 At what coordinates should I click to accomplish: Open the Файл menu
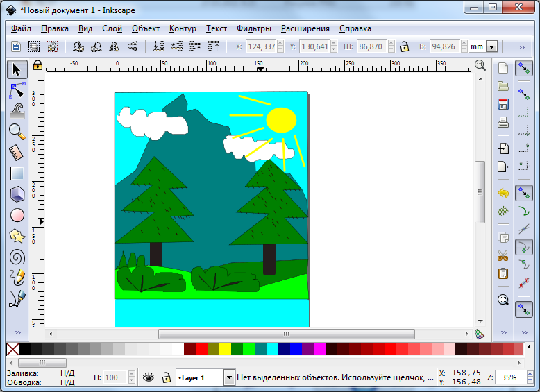[x=21, y=28]
